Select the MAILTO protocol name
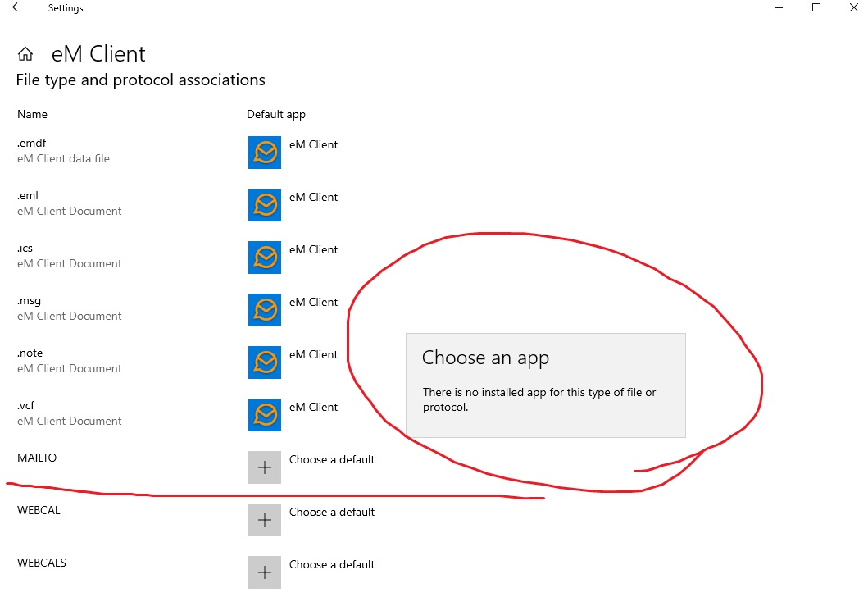868x611 pixels. 37,458
